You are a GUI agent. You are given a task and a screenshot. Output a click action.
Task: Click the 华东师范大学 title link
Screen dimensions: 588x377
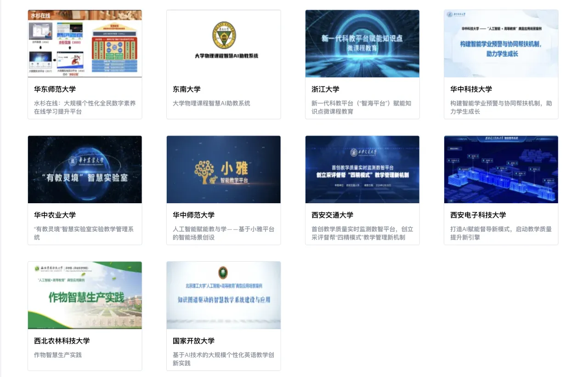click(55, 89)
